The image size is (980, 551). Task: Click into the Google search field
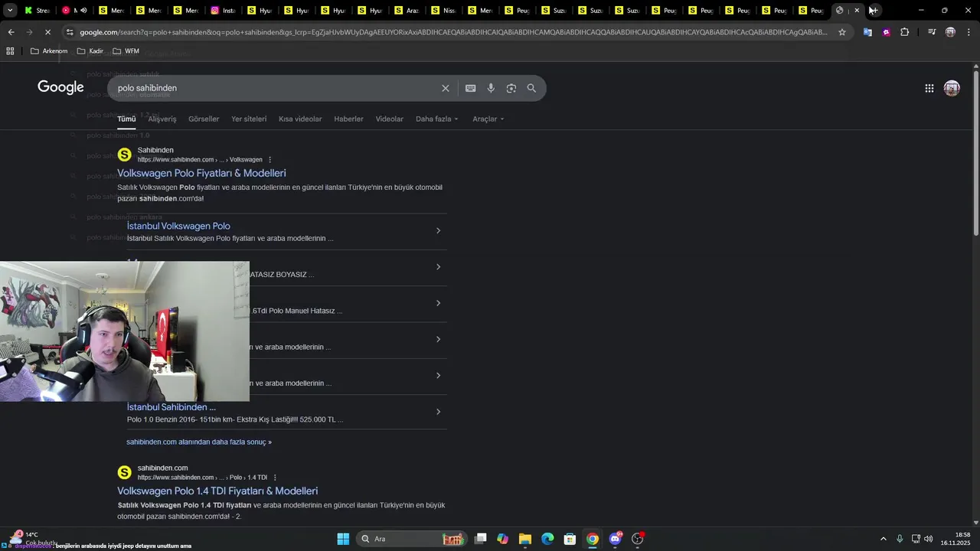pos(276,88)
